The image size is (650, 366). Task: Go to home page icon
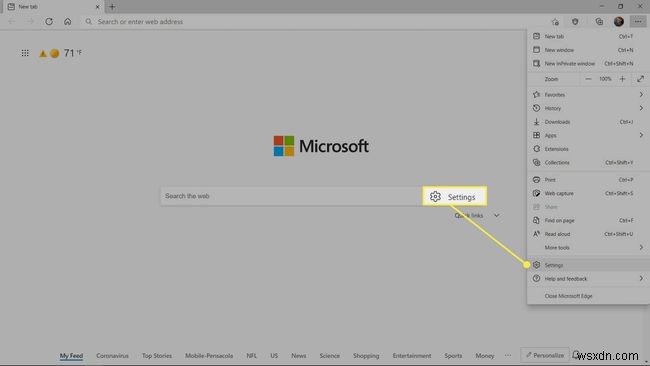pos(68,22)
